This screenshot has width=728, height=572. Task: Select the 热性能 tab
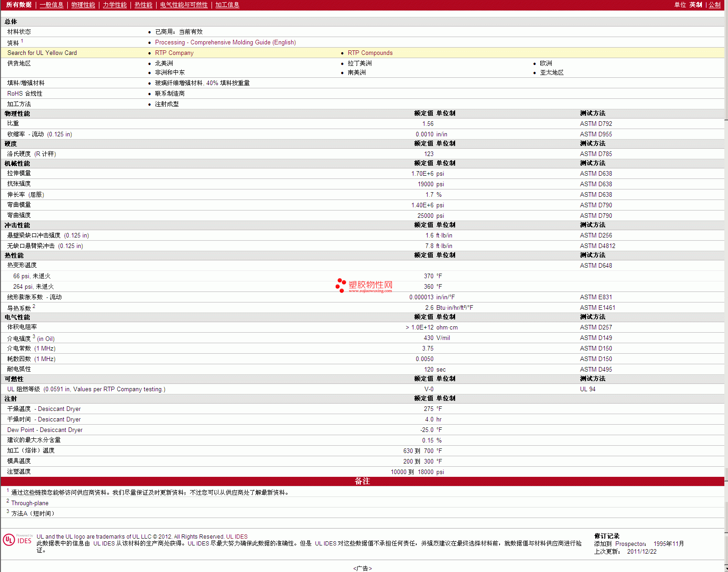[143, 5]
